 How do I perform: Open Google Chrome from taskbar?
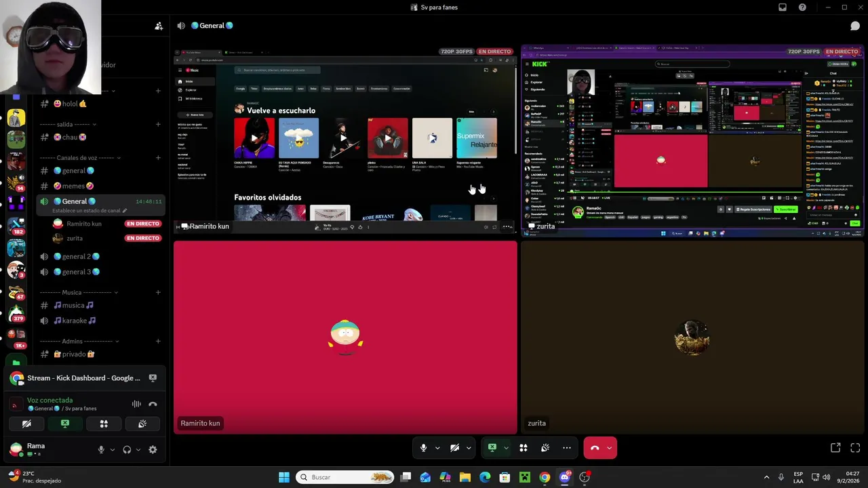point(545,477)
